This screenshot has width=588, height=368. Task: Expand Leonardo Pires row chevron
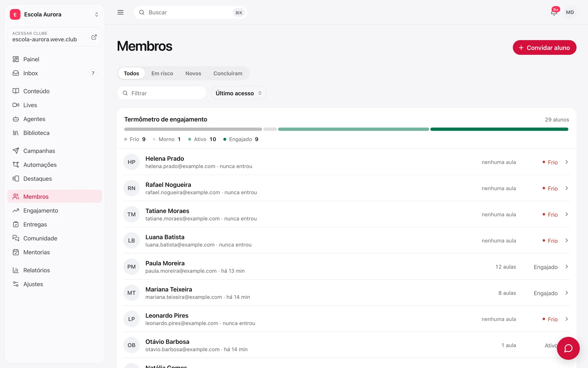(567, 319)
